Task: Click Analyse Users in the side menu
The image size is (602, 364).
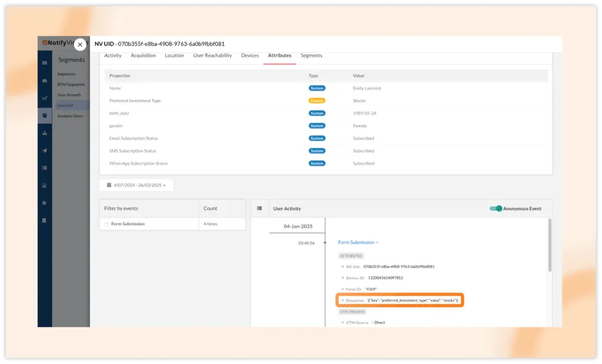Action: coord(70,116)
